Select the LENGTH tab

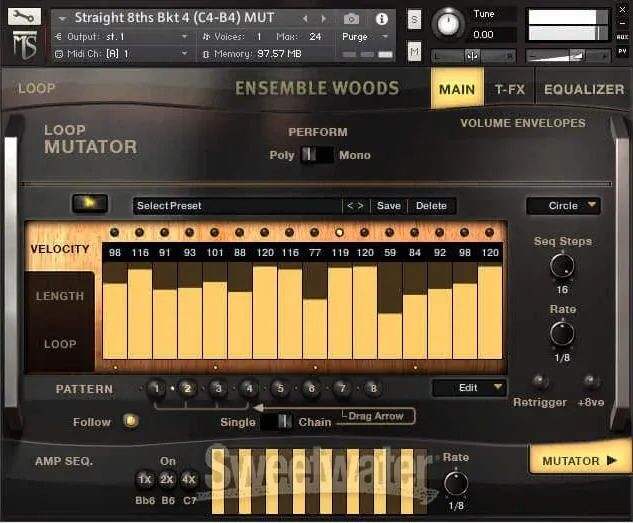tap(60, 296)
